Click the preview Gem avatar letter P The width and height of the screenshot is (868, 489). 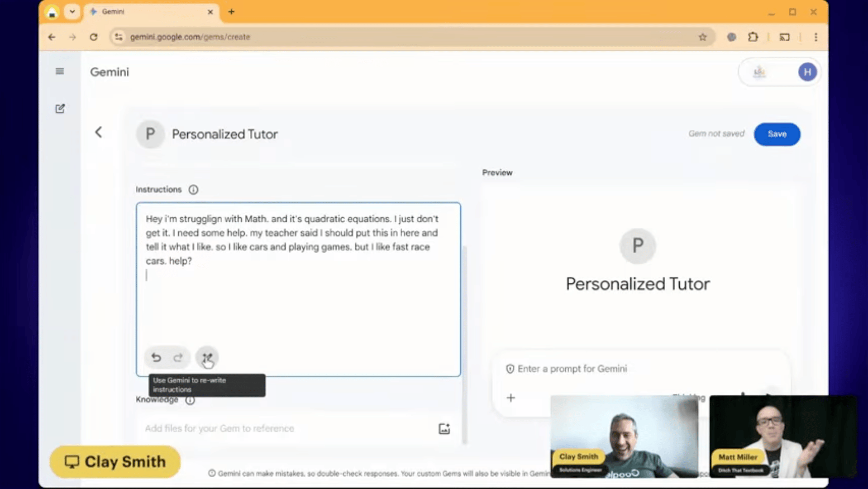(x=638, y=246)
